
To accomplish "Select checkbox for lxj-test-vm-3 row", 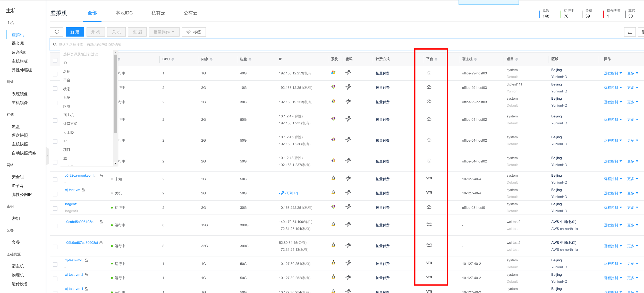I will 55,264.
